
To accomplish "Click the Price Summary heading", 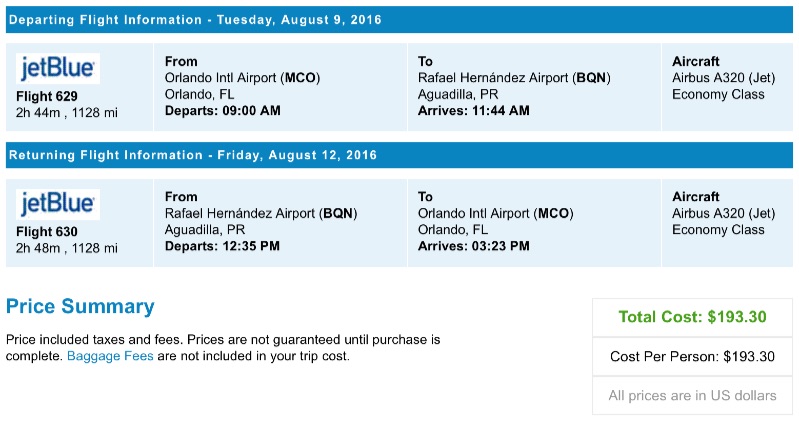I will [x=80, y=306].
